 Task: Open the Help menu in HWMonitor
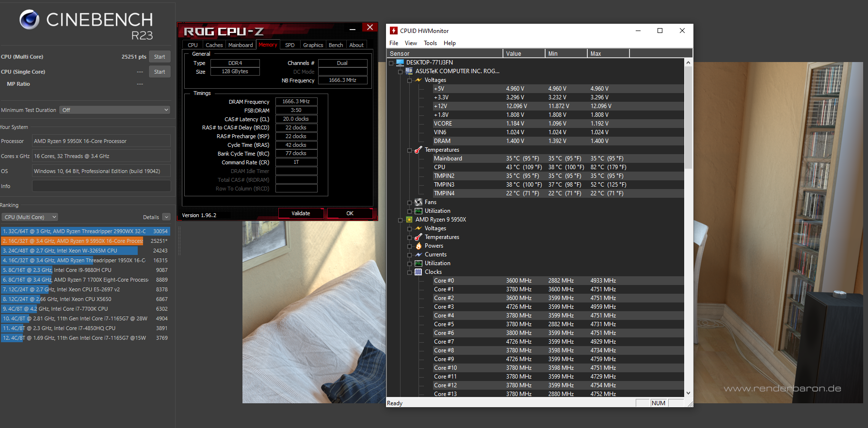[450, 43]
